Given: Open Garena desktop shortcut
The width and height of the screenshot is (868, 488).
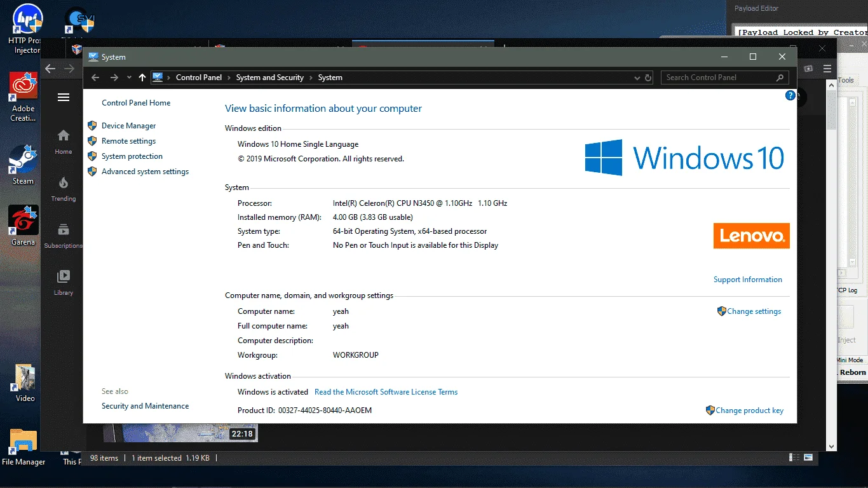Looking at the screenshot, I should [24, 226].
